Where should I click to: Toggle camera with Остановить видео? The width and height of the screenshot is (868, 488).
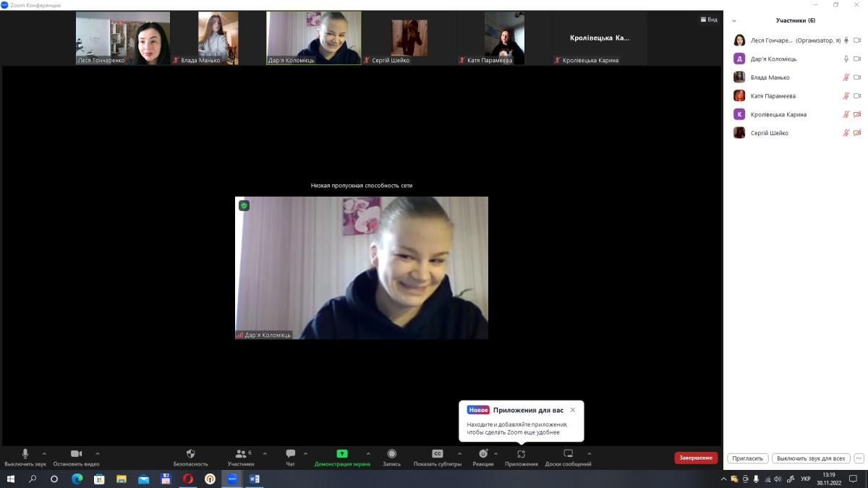pyautogui.click(x=76, y=454)
